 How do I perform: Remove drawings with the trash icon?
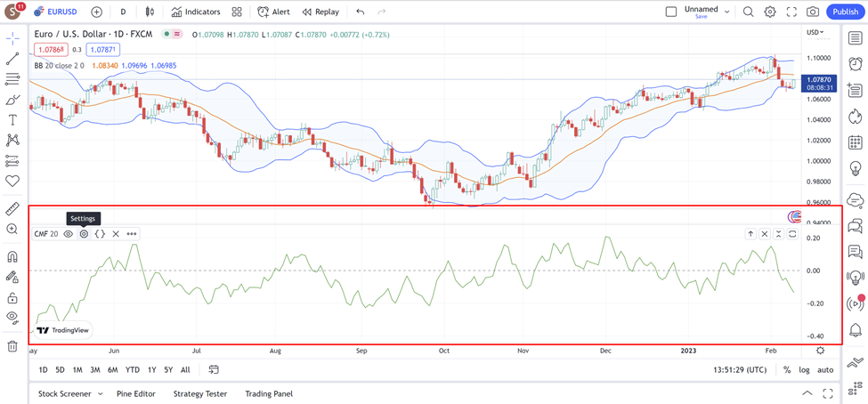click(12, 346)
